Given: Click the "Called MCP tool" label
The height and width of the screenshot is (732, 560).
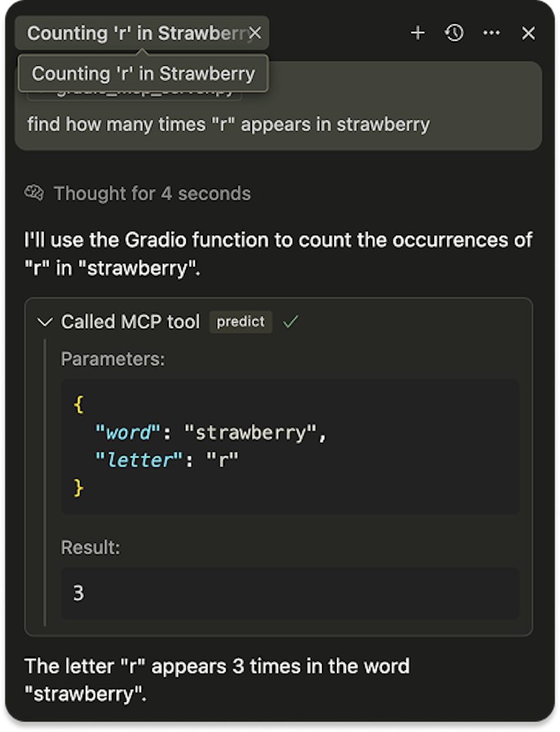Looking at the screenshot, I should (x=130, y=322).
